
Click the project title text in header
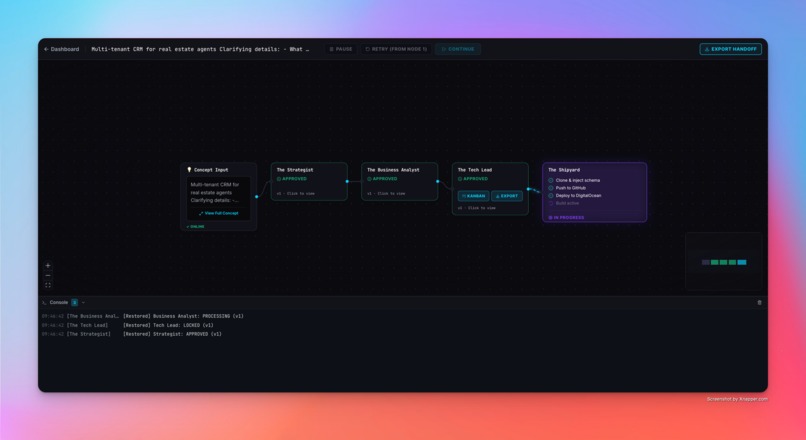coord(200,49)
